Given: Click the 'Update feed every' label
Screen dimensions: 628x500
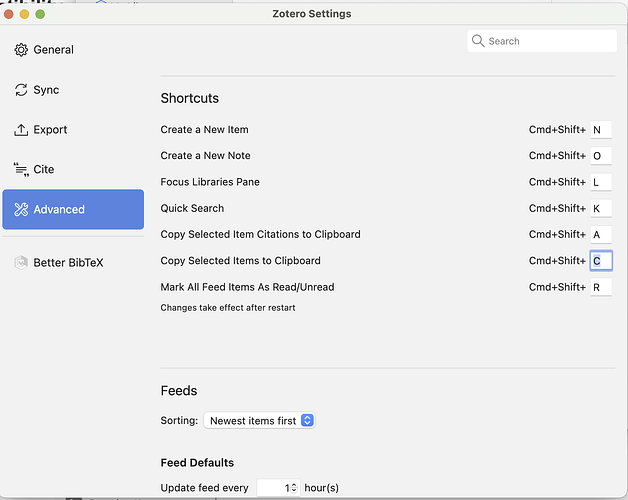Looking at the screenshot, I should click(204, 488).
